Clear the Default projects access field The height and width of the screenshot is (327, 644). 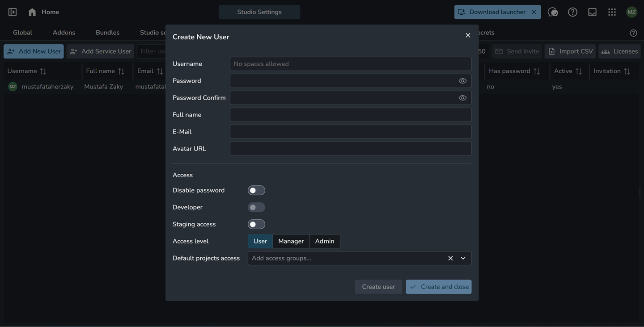tap(450, 258)
